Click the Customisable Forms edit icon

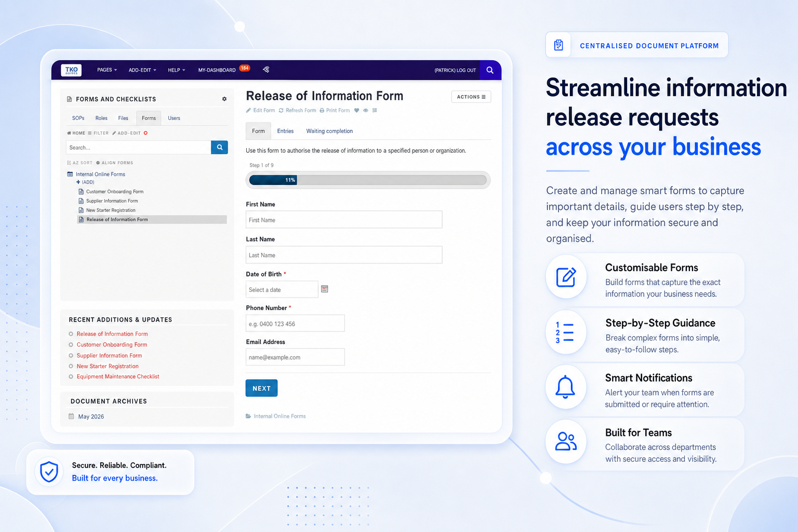point(566,277)
